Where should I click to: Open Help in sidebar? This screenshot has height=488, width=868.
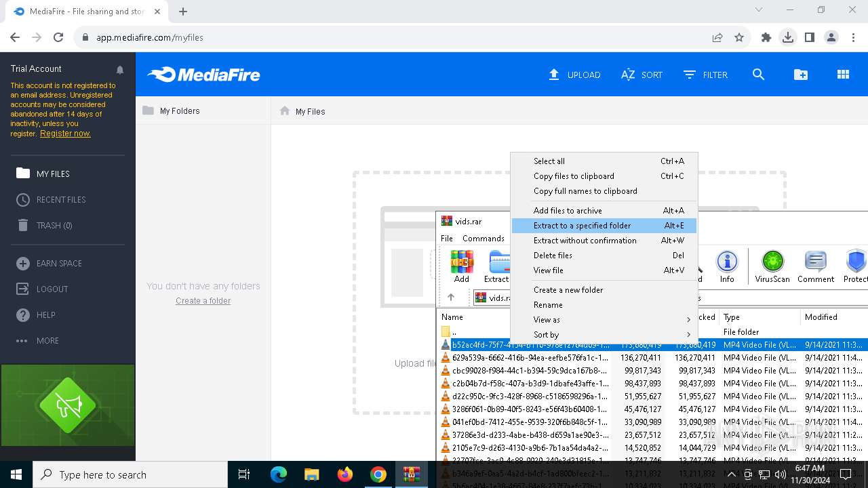coord(36,314)
